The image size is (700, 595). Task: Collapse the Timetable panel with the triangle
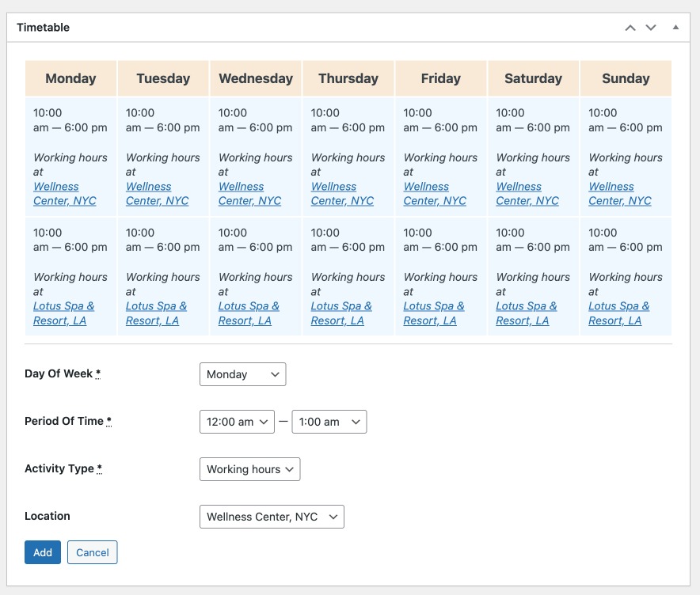pos(675,26)
